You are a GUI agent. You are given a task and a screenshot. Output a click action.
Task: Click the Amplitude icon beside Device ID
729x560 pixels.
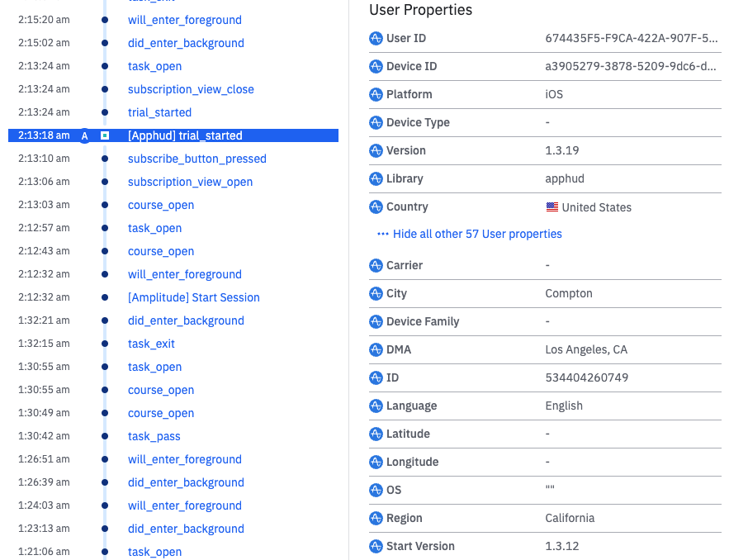coord(376,66)
